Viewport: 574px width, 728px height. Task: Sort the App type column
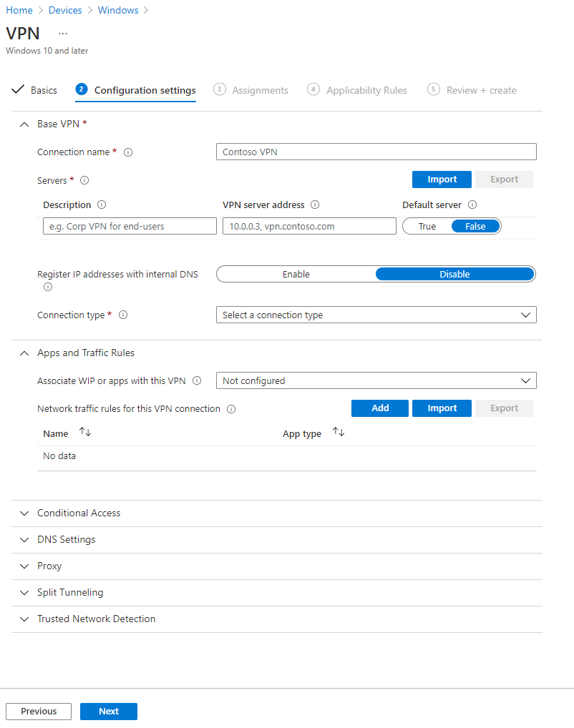point(337,432)
